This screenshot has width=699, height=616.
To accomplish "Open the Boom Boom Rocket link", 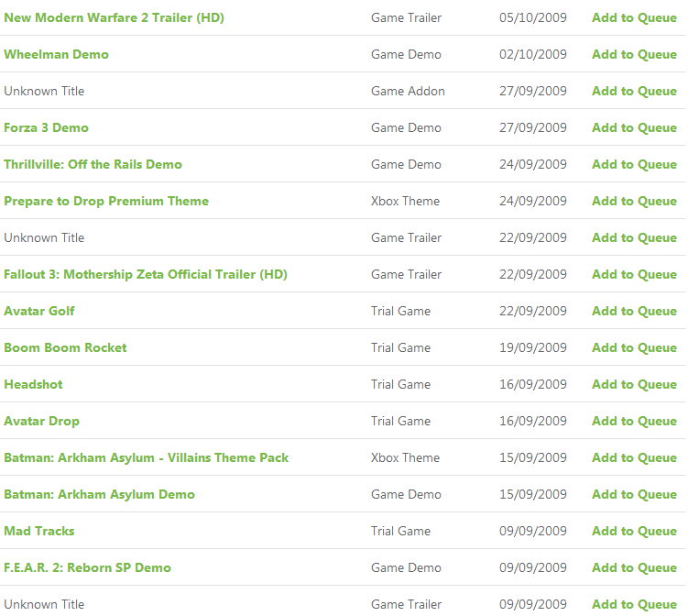I will tap(65, 347).
